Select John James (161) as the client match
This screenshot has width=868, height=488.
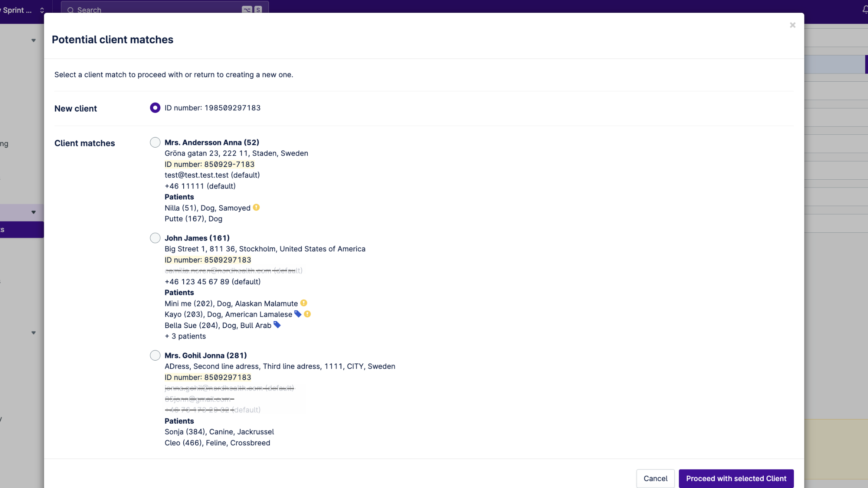pos(155,237)
